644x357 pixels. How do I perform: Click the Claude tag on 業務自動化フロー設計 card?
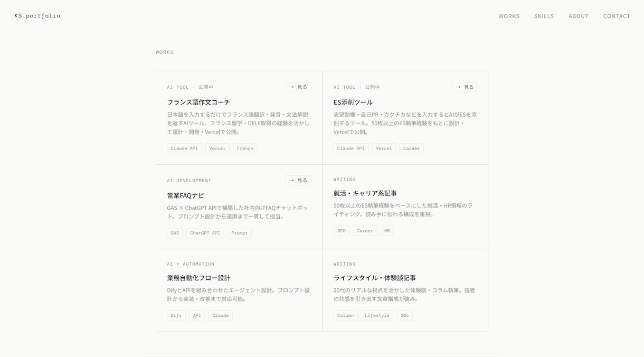click(221, 315)
